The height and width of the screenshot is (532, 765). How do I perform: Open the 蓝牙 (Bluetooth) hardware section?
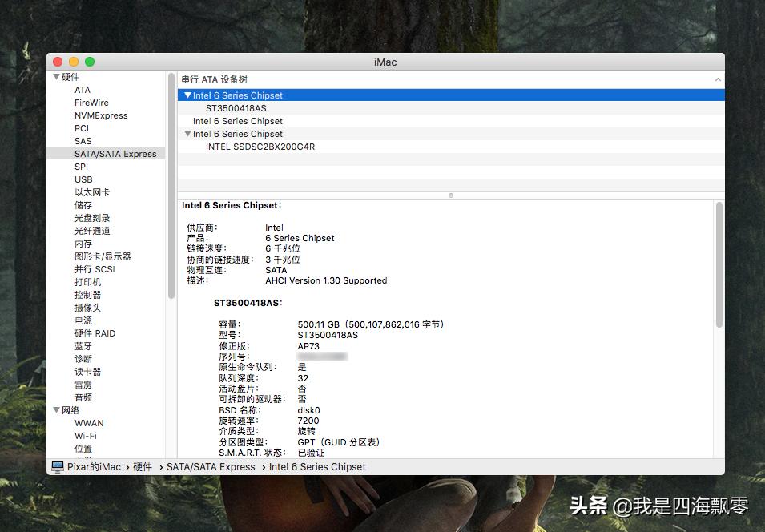pyautogui.click(x=82, y=345)
